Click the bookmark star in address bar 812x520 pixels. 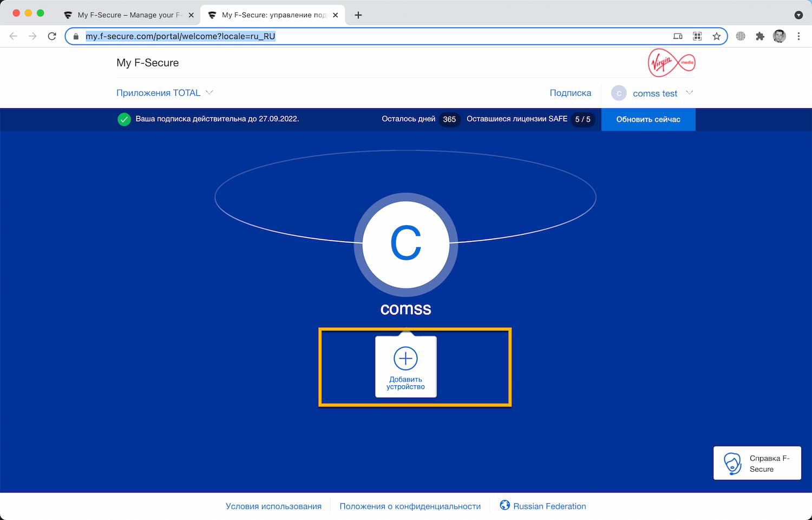716,36
